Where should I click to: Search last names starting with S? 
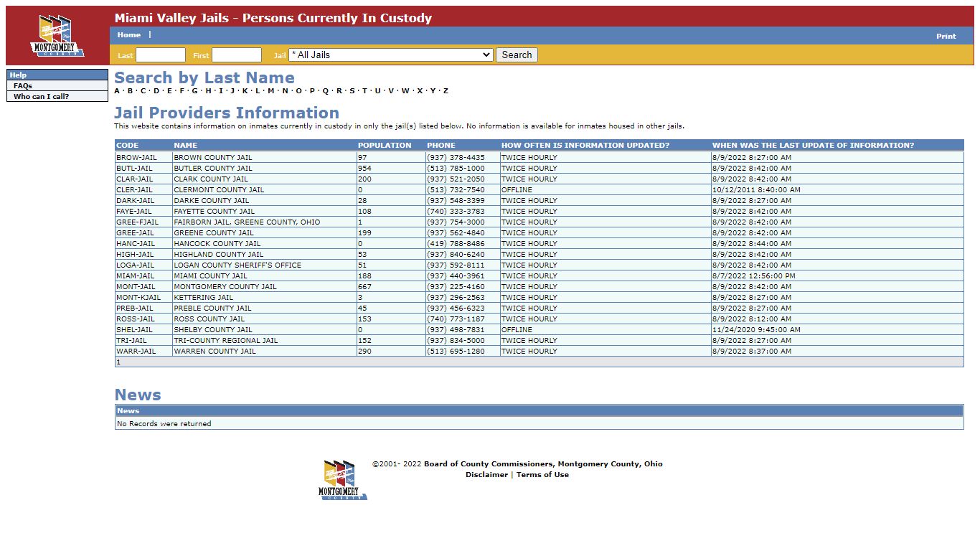pyautogui.click(x=351, y=91)
